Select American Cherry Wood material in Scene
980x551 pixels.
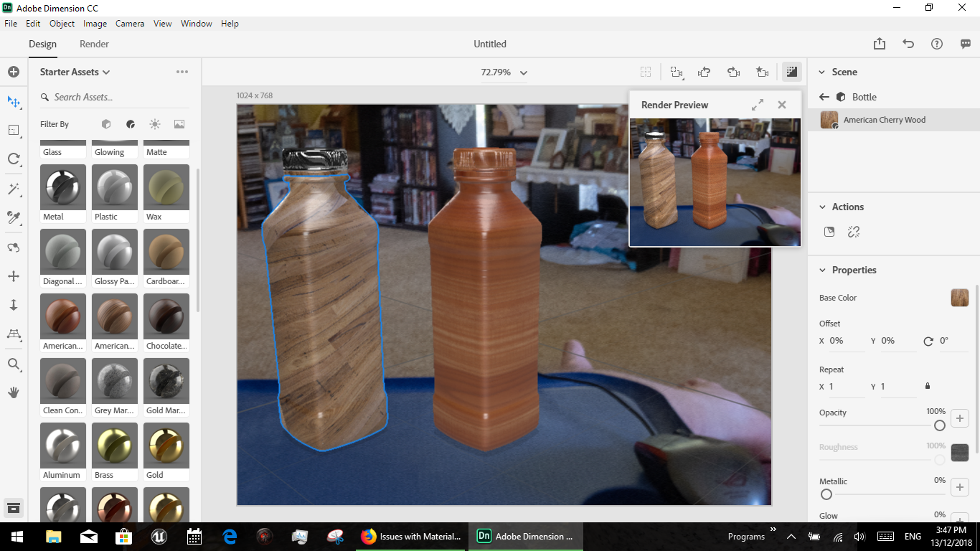(x=894, y=120)
